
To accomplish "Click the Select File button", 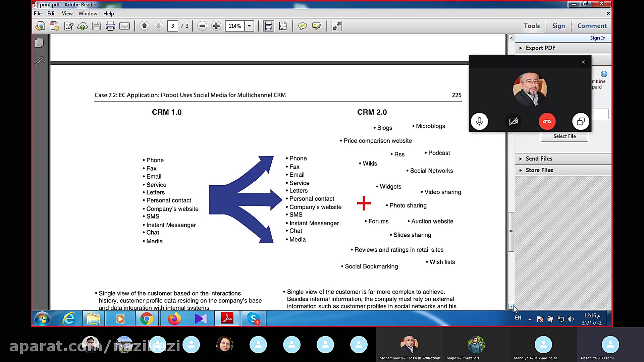I will coord(564,136).
